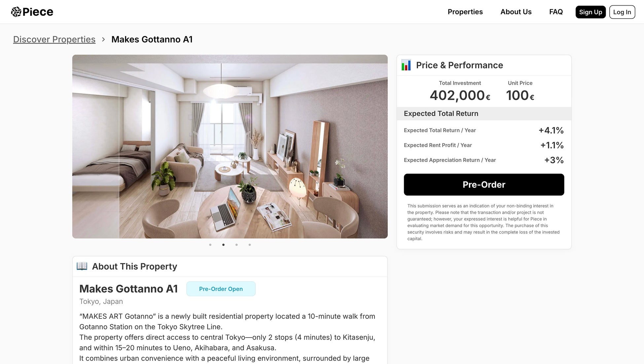Open the Properties menu item
This screenshot has height=364, width=644.
(465, 12)
